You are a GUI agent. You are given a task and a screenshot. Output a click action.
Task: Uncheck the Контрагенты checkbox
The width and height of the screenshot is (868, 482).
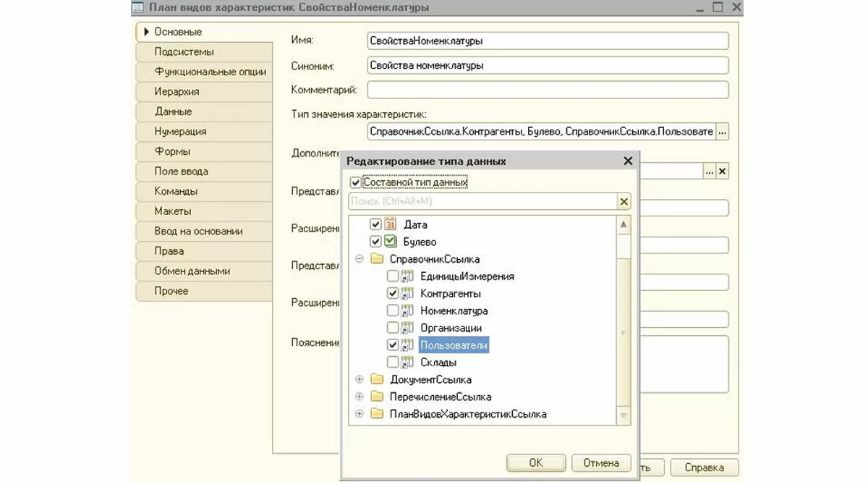pyautogui.click(x=392, y=294)
